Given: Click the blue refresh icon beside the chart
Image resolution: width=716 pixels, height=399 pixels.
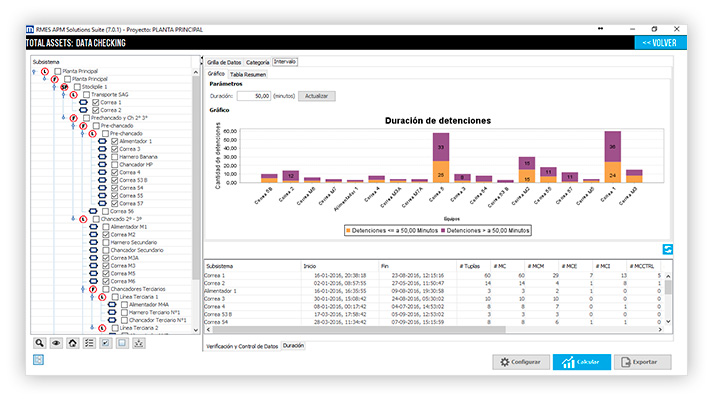Looking at the screenshot, I should (668, 249).
